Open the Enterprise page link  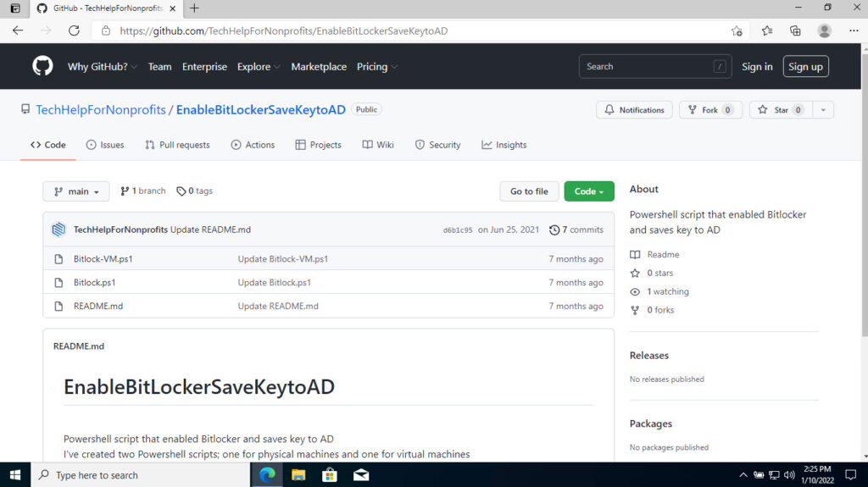[204, 66]
